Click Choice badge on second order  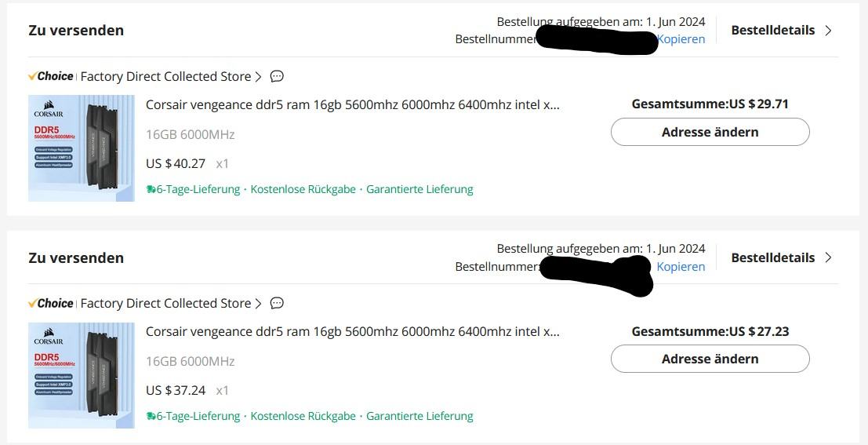coord(51,303)
